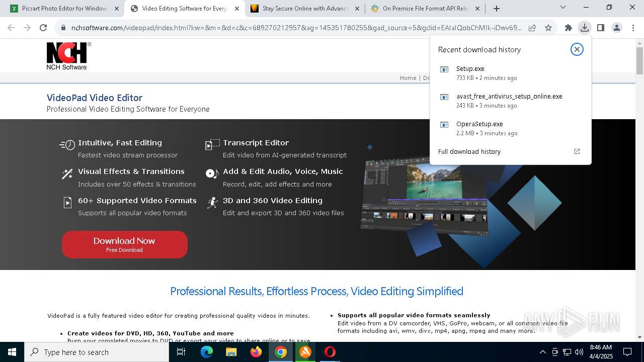Image resolution: width=644 pixels, height=362 pixels.
Task: Click the Add & Edit Audio disc icon
Action: [x=211, y=173]
